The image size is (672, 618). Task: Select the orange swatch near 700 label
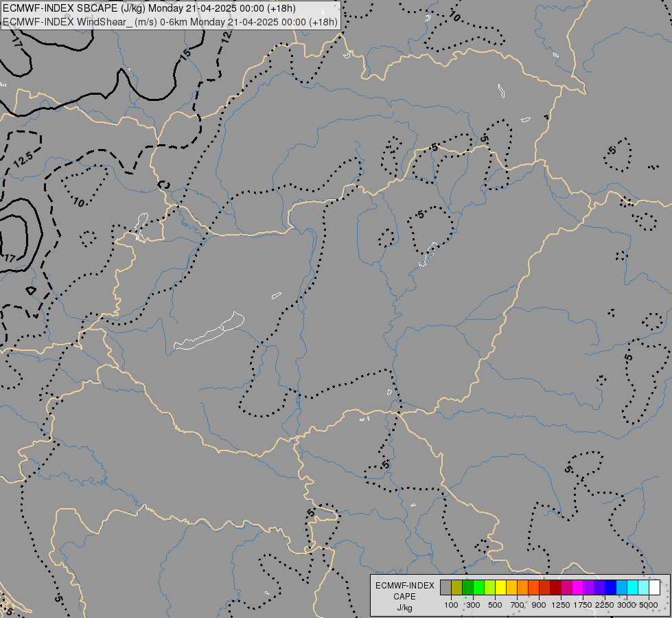(522, 587)
